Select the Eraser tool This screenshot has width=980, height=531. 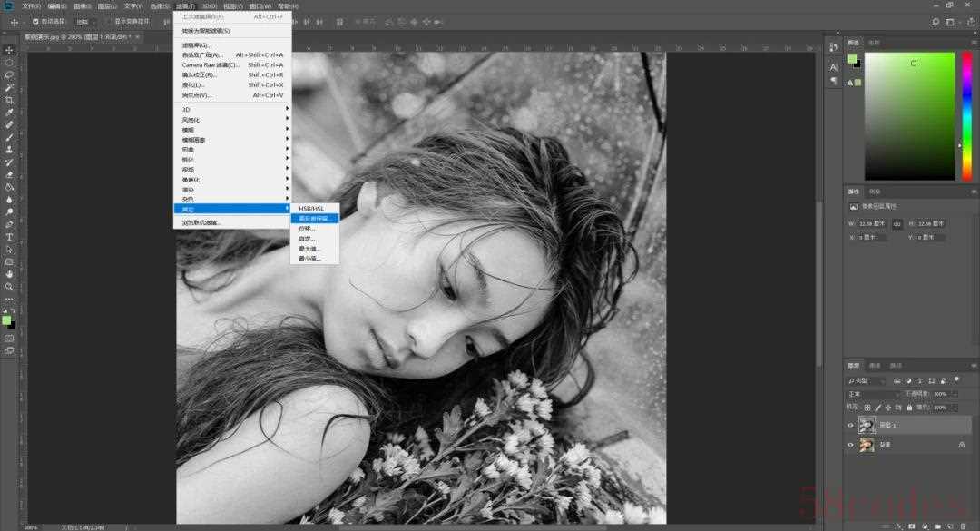pyautogui.click(x=9, y=175)
